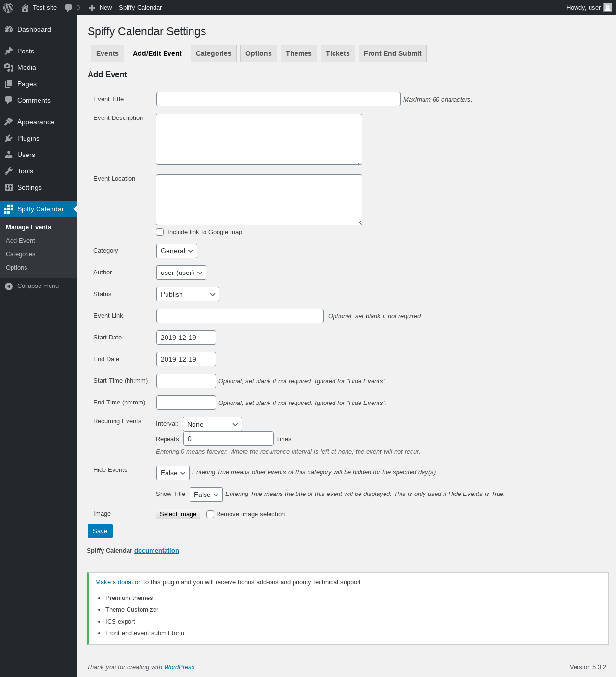Click the Comments speech bubble sidebar icon

coord(9,100)
